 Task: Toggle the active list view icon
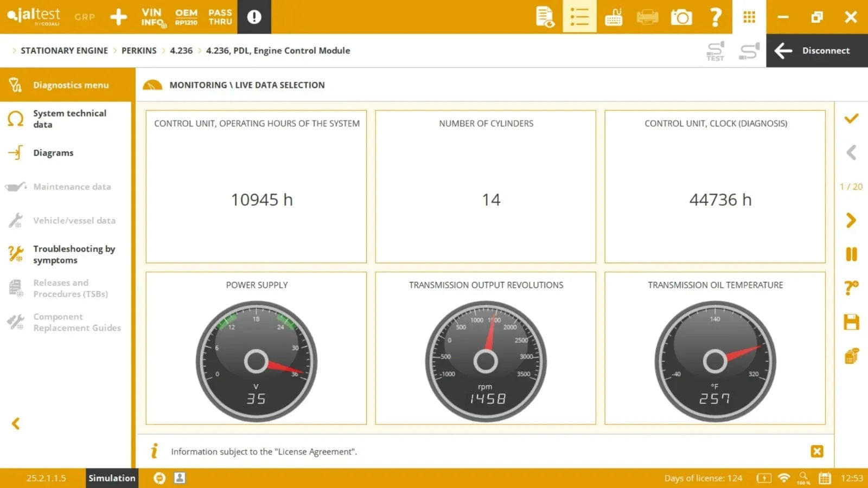click(x=579, y=17)
